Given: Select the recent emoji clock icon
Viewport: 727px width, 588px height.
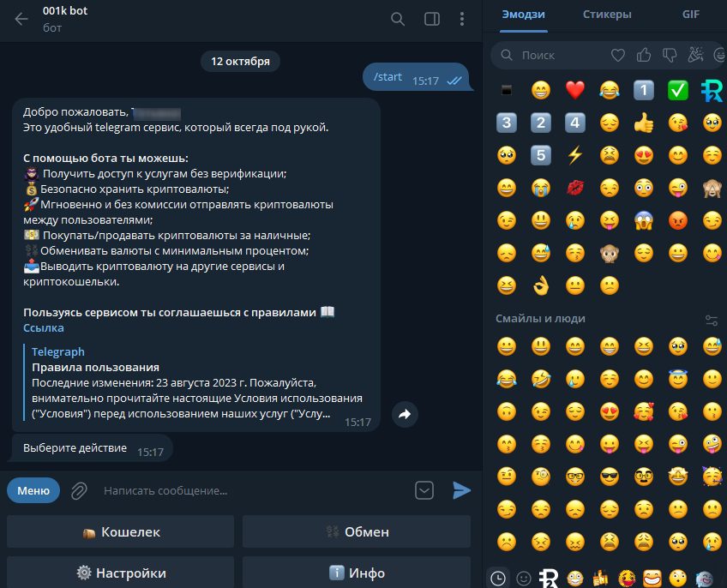Looking at the screenshot, I should click(498, 579).
